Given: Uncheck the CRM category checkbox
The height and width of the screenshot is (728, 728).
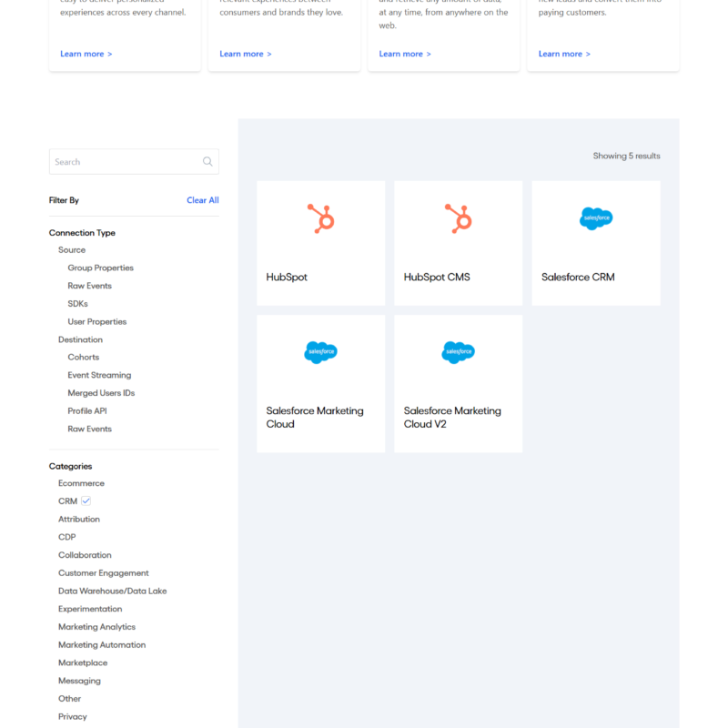Looking at the screenshot, I should click(86, 501).
